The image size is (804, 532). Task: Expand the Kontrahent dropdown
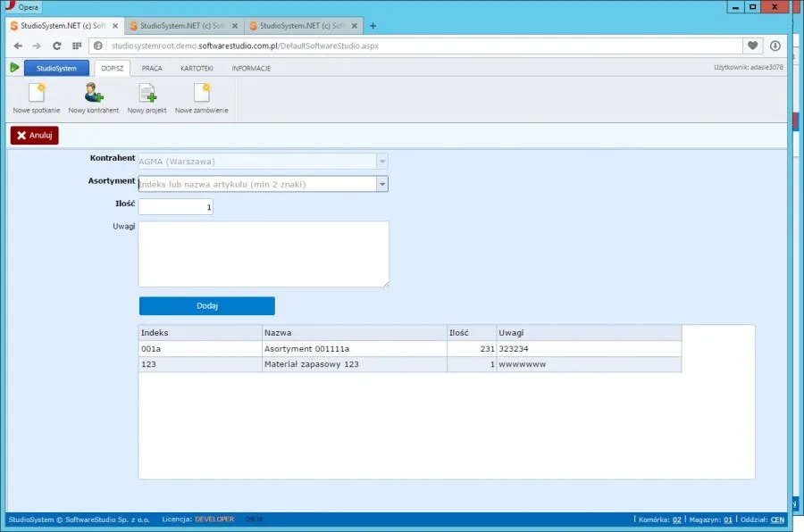click(x=382, y=162)
